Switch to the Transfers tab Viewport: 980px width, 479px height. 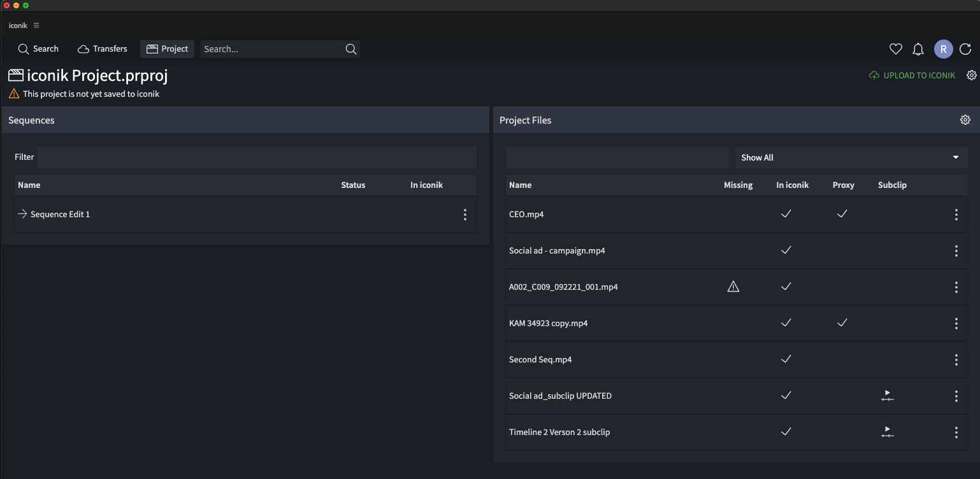coord(103,49)
